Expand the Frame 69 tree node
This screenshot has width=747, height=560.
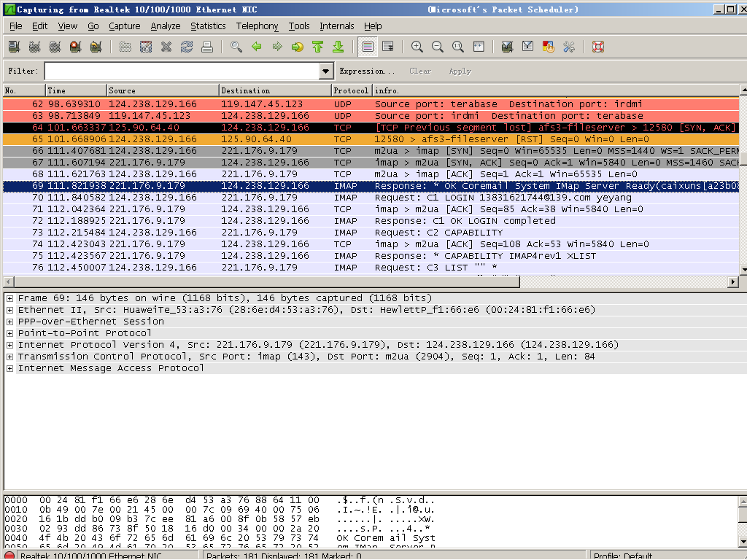click(9, 298)
